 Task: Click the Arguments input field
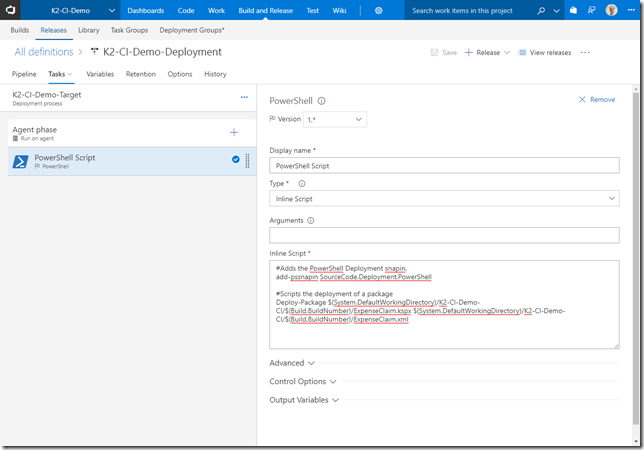pos(444,235)
